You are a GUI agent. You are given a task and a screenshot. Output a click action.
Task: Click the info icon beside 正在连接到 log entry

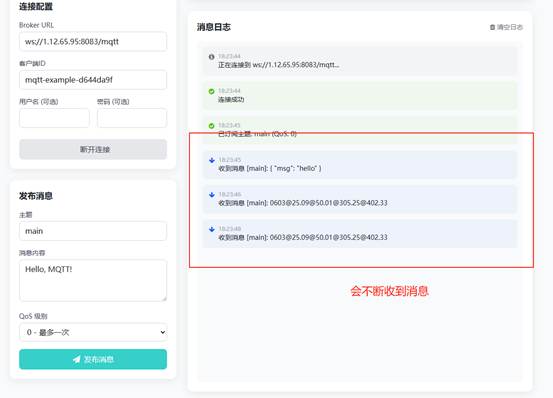(x=211, y=57)
